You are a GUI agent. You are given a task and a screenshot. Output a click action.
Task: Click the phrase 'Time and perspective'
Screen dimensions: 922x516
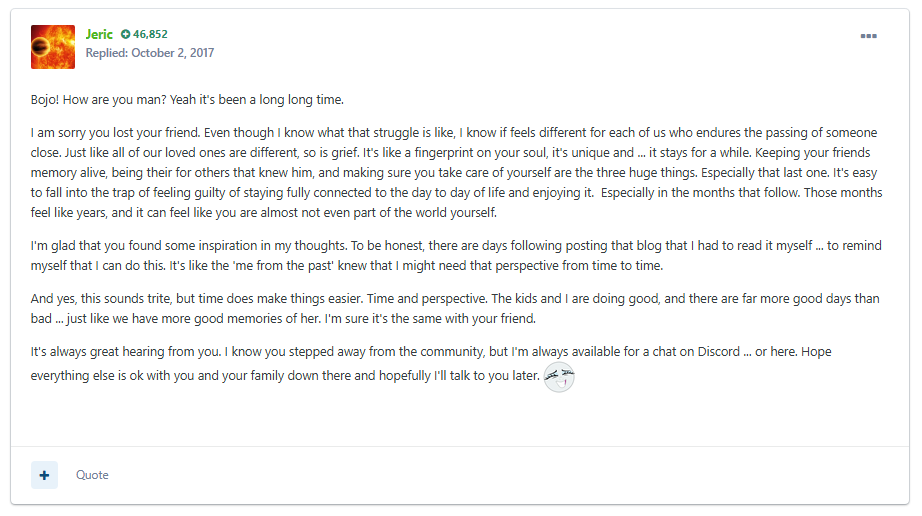click(426, 299)
